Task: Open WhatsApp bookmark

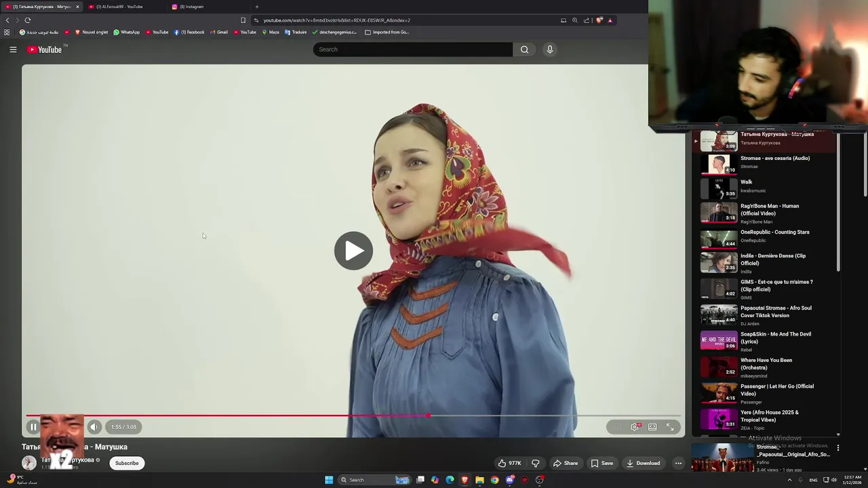Action: click(x=126, y=32)
